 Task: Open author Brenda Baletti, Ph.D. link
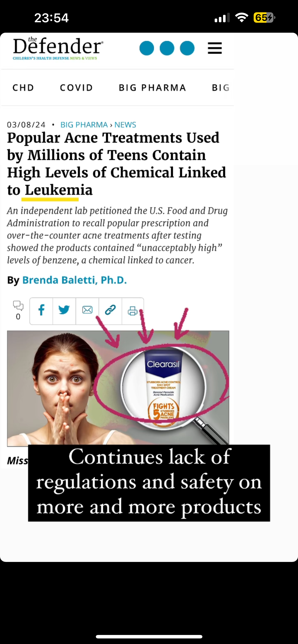[x=74, y=280]
